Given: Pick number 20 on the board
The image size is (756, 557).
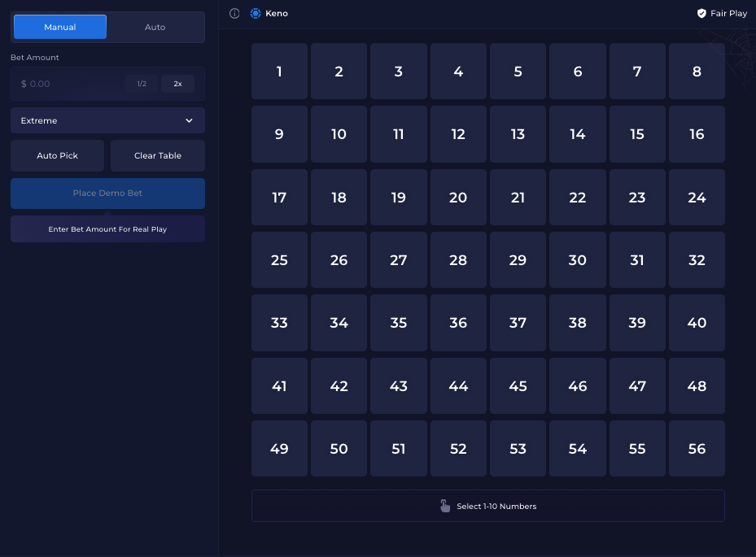Looking at the screenshot, I should (458, 197).
